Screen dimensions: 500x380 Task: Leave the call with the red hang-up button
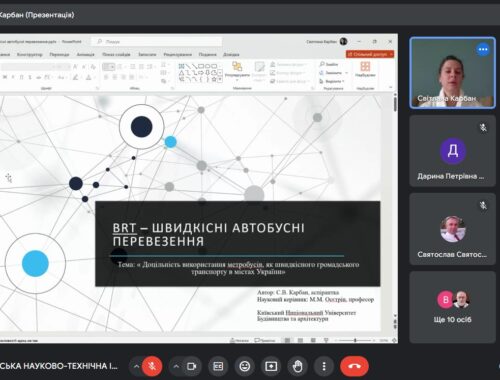tap(354, 366)
